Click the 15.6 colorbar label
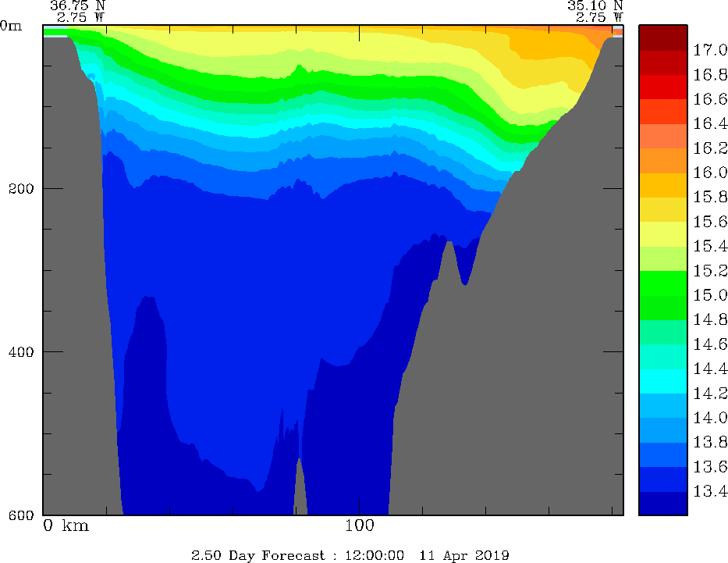 click(710, 222)
